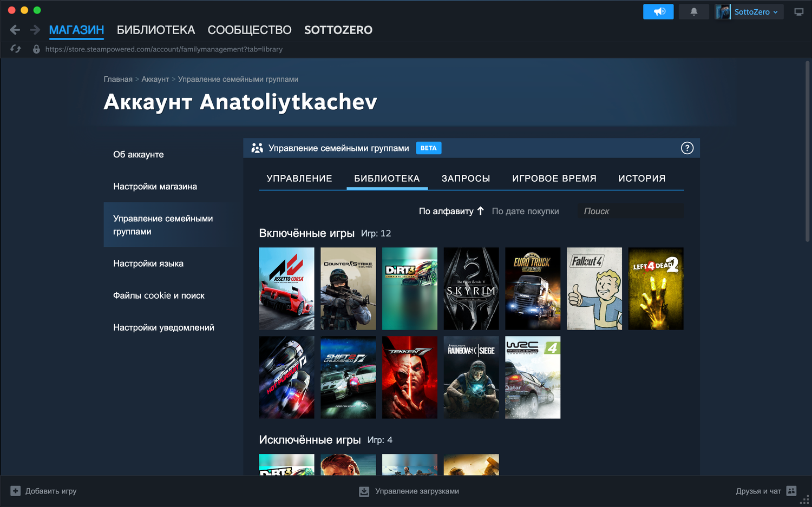The width and height of the screenshot is (812, 507).
Task: Open the SOTTOZERO profile menu
Action: pos(338,30)
